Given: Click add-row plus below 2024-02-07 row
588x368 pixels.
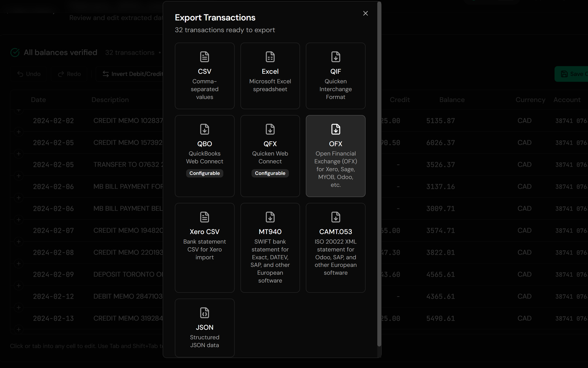Looking at the screenshot, I should (x=18, y=241).
